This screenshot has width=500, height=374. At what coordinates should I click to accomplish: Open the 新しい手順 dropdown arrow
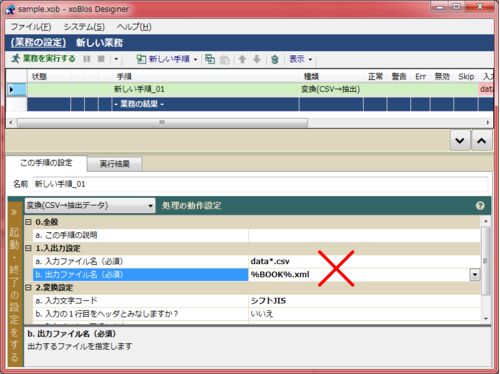click(x=195, y=60)
